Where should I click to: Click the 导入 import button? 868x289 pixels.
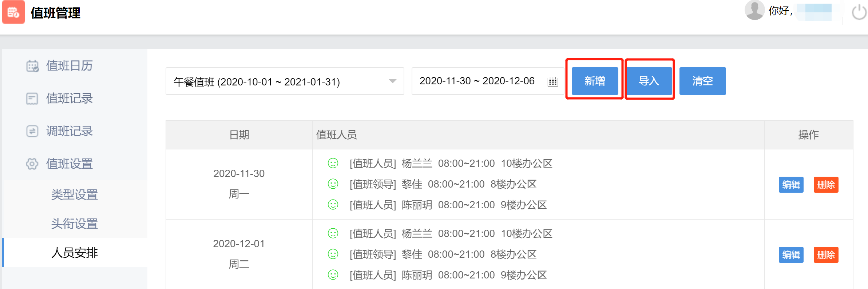(649, 81)
